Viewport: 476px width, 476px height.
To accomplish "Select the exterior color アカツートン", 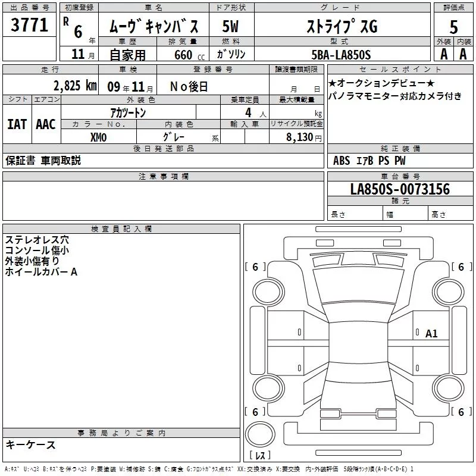I will click(128, 112).
